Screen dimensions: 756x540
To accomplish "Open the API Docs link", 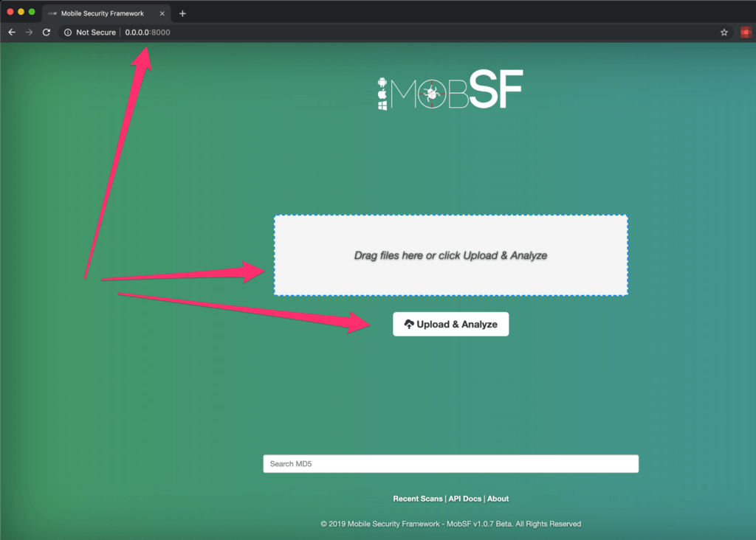I will [465, 499].
